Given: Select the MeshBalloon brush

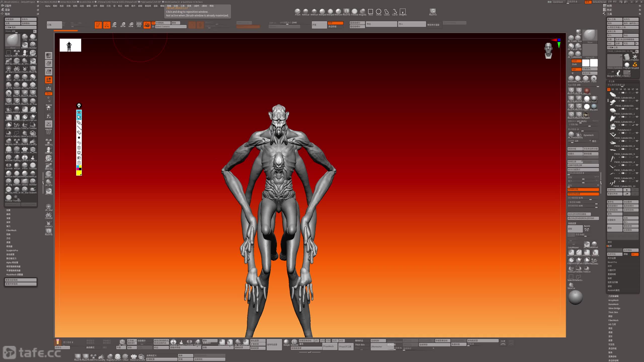Looking at the screenshot, I should [x=17, y=125].
